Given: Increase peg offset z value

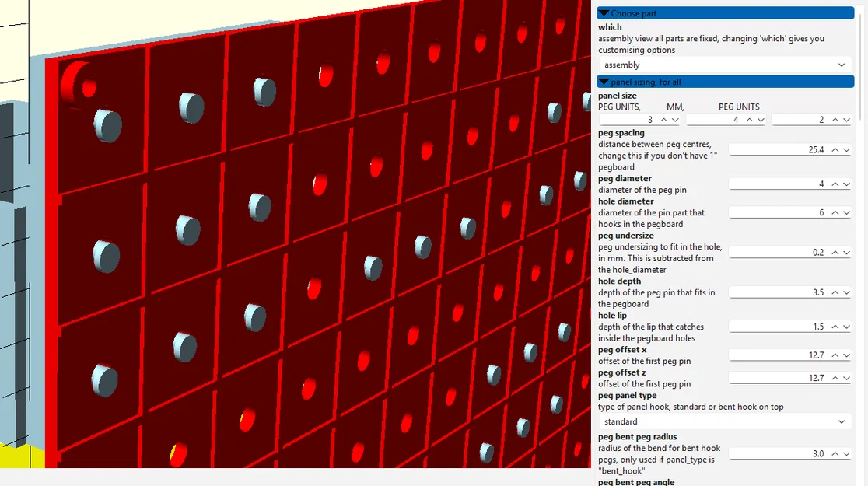Looking at the screenshot, I should [835, 378].
